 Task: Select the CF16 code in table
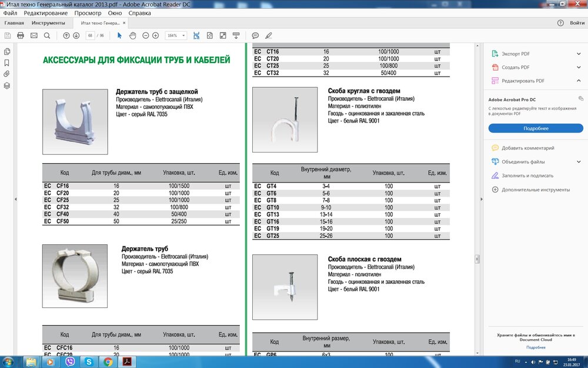(x=63, y=186)
